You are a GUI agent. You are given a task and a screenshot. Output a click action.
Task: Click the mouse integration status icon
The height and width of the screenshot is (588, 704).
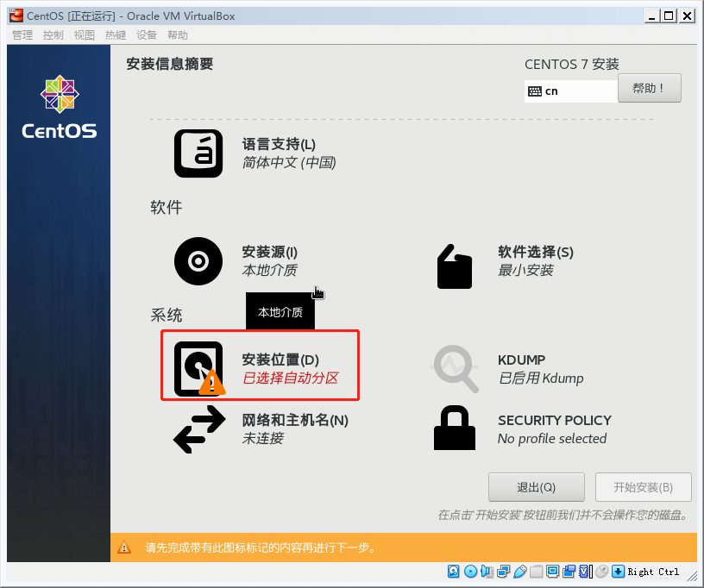point(602,571)
